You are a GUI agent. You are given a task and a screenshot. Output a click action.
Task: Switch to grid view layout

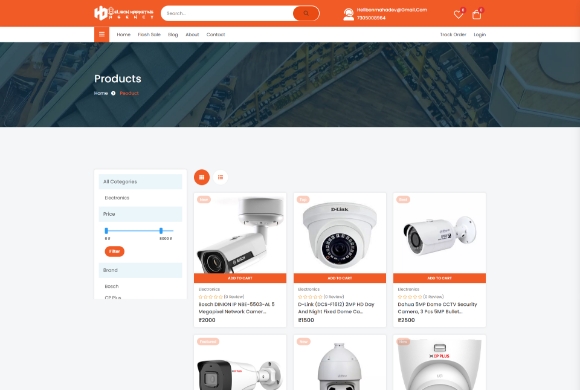(x=202, y=177)
